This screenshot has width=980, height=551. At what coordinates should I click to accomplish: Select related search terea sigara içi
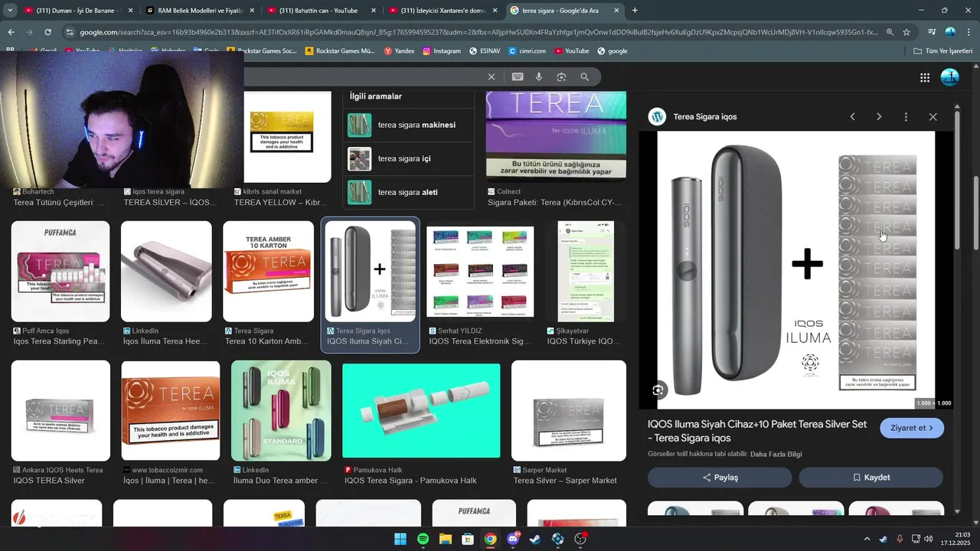point(408,158)
